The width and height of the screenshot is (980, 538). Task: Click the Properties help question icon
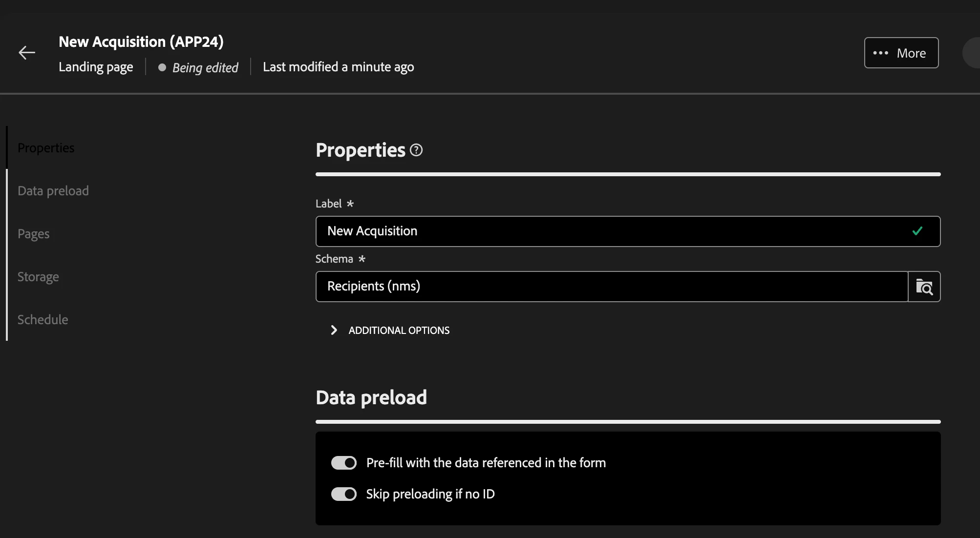click(x=416, y=150)
